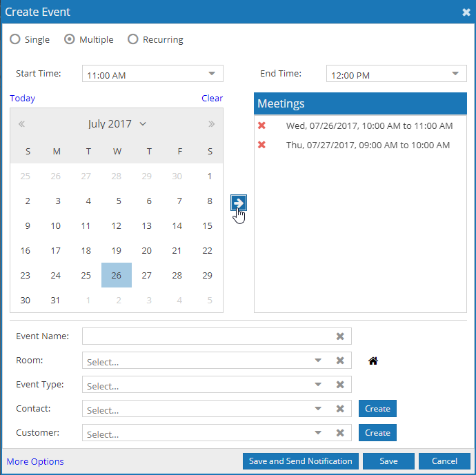Open the End Time dropdown
The width and height of the screenshot is (476, 475).
455,73
